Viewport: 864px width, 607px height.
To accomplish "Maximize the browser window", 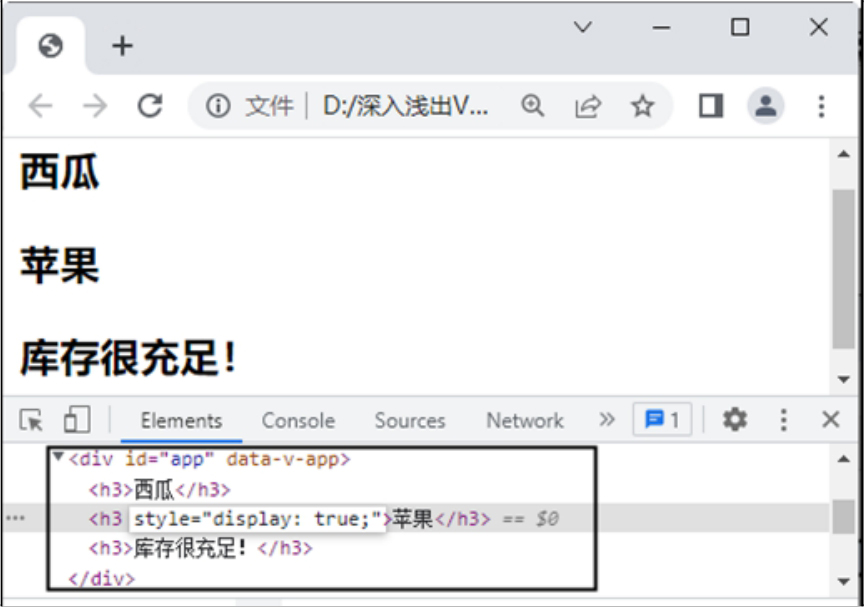I will (739, 27).
